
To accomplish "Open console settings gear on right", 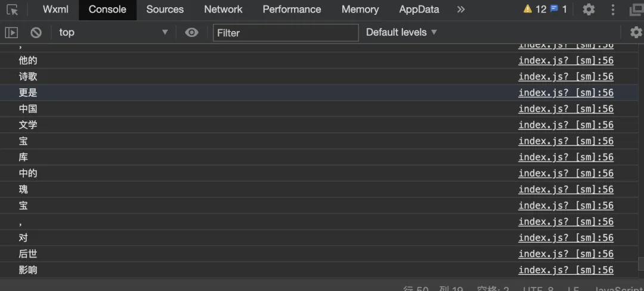I will 636,32.
